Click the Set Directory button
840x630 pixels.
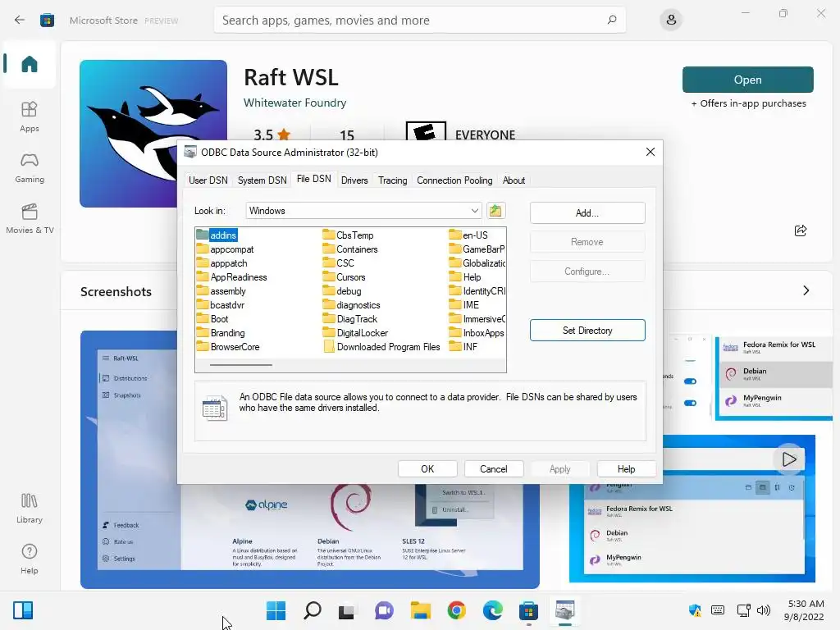pyautogui.click(x=587, y=331)
